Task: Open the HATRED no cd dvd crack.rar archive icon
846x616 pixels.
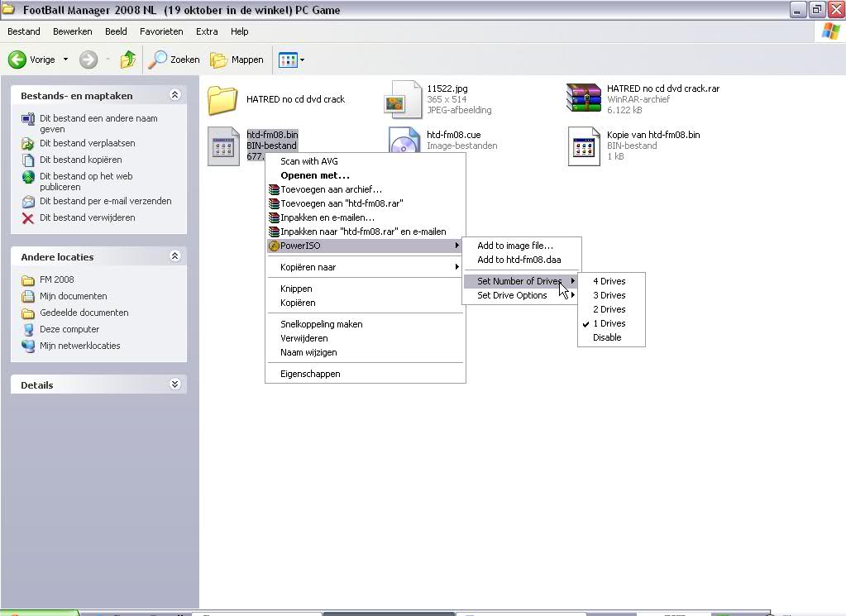Action: coord(583,98)
